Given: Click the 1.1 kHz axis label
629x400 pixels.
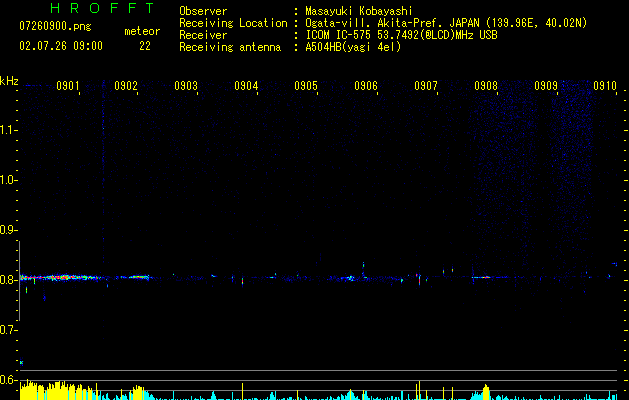Looking at the screenshot, I should pyautogui.click(x=8, y=130).
